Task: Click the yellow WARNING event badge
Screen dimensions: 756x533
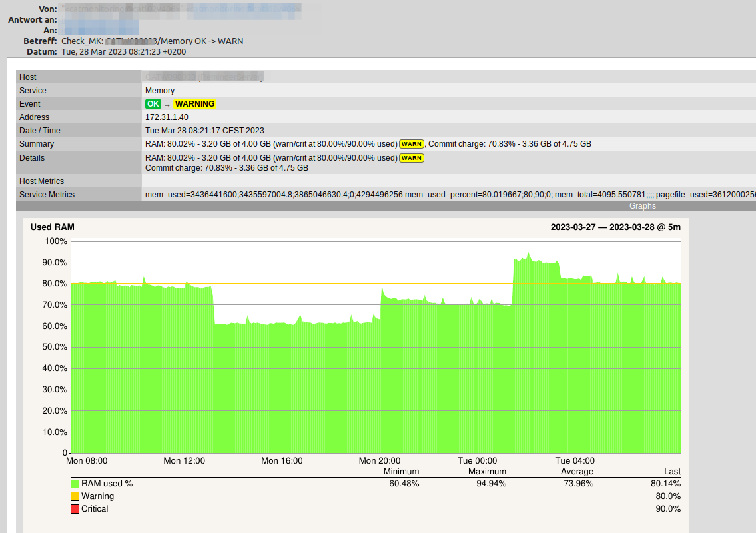Action: click(194, 104)
